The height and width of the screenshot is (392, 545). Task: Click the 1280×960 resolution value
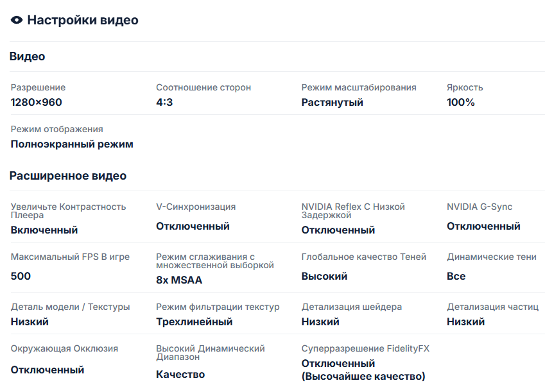(37, 103)
